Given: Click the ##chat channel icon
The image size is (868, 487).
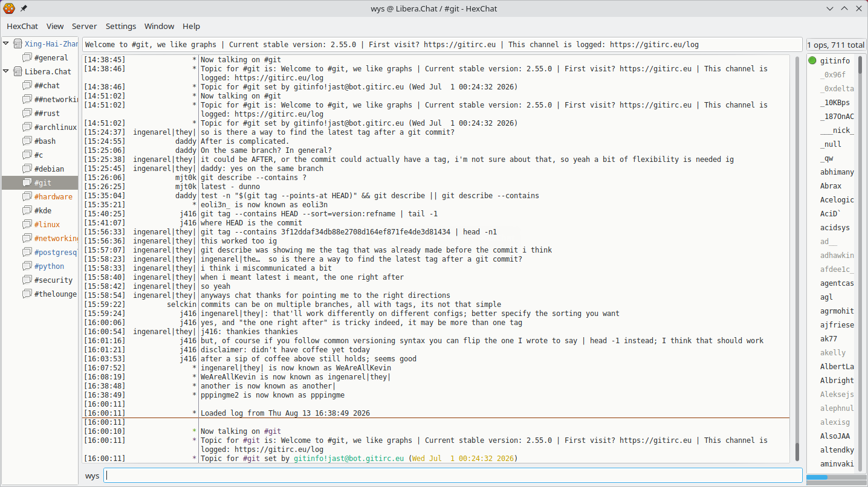Looking at the screenshot, I should [x=27, y=85].
